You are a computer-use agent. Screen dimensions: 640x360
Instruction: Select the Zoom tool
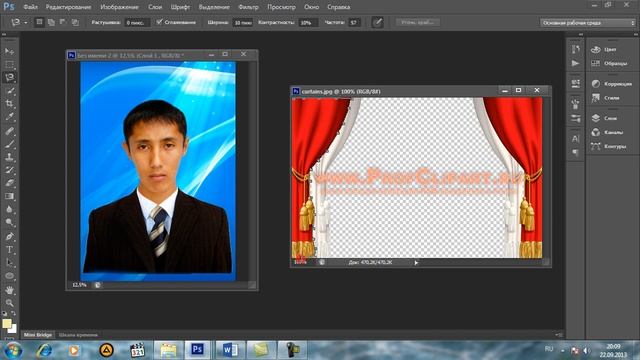9,303
